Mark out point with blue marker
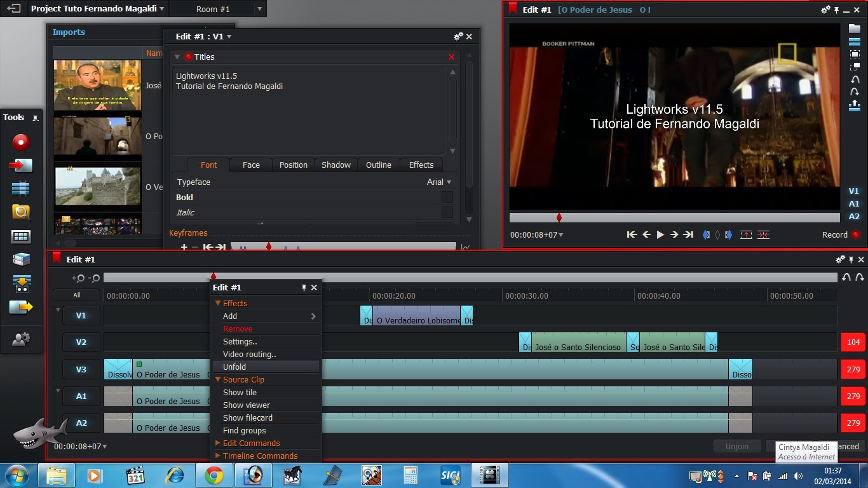This screenshot has height=488, width=868. (x=728, y=234)
